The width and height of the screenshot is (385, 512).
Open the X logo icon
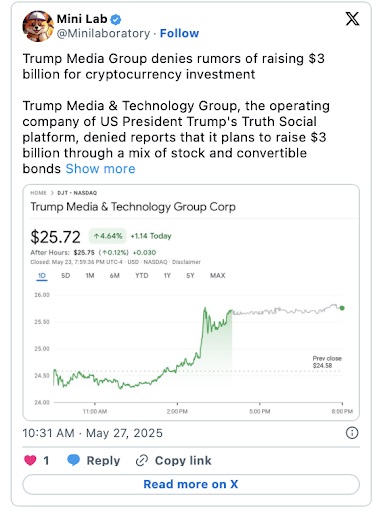[x=352, y=19]
